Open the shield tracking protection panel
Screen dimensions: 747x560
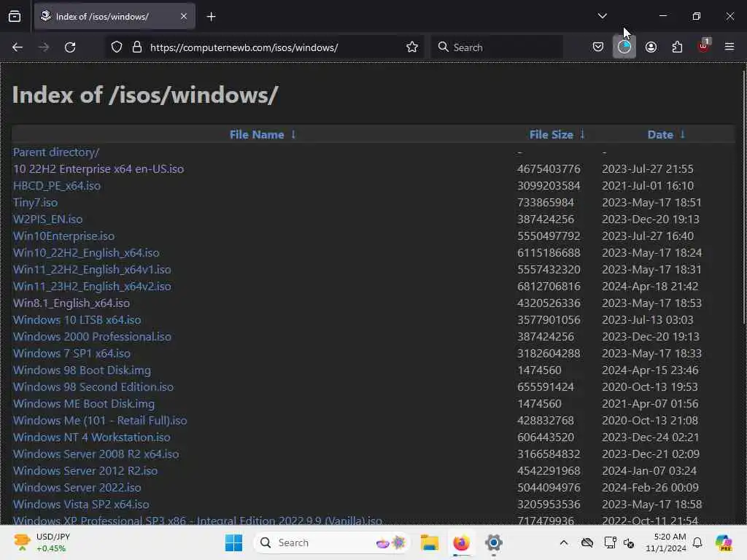click(x=117, y=47)
